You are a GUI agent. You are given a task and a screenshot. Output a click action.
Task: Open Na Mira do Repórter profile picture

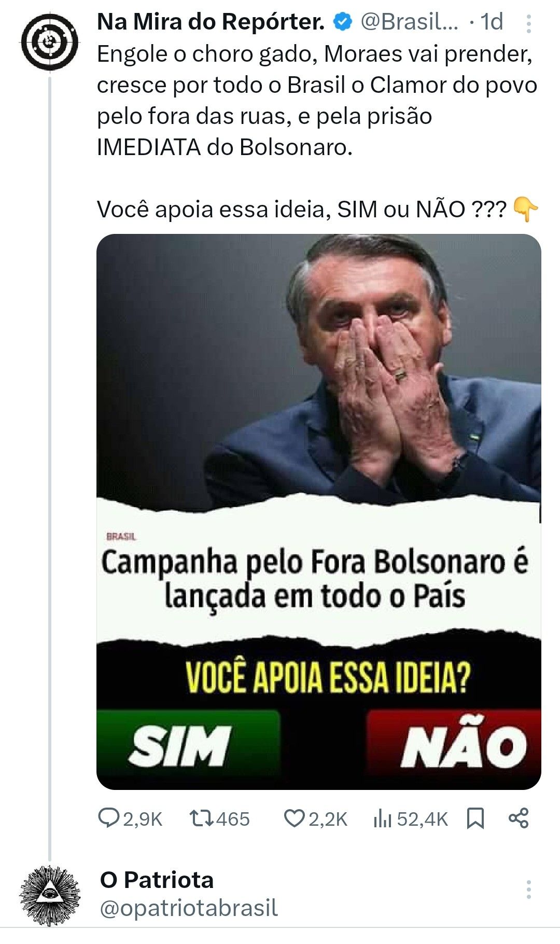[50, 42]
